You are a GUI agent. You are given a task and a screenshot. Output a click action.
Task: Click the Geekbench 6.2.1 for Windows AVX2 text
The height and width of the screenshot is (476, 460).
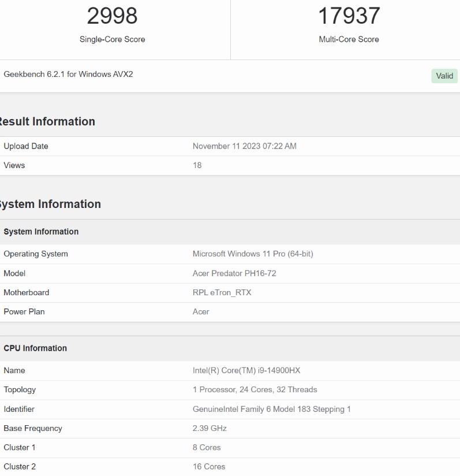(68, 74)
